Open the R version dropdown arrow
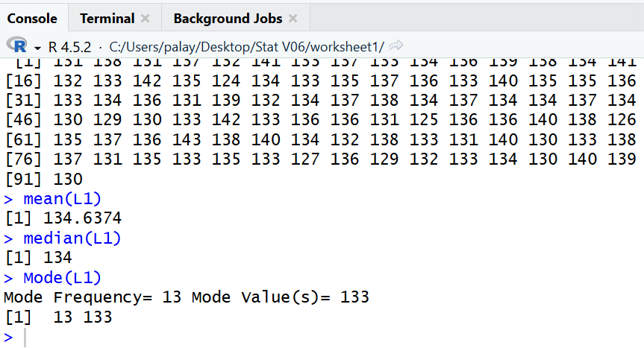Screen dimensions: 644x348 click(x=36, y=46)
